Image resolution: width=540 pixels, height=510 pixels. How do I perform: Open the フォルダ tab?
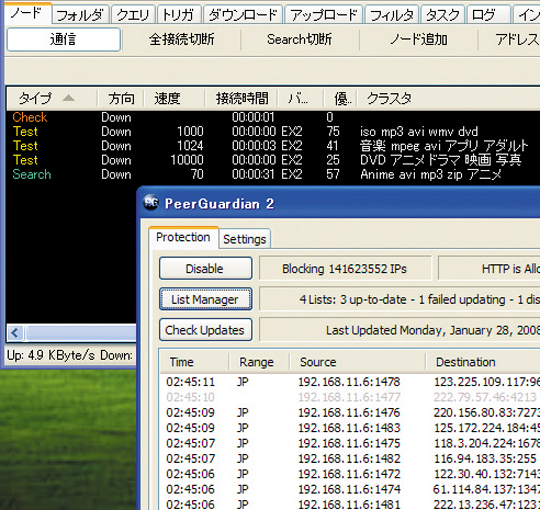80,15
